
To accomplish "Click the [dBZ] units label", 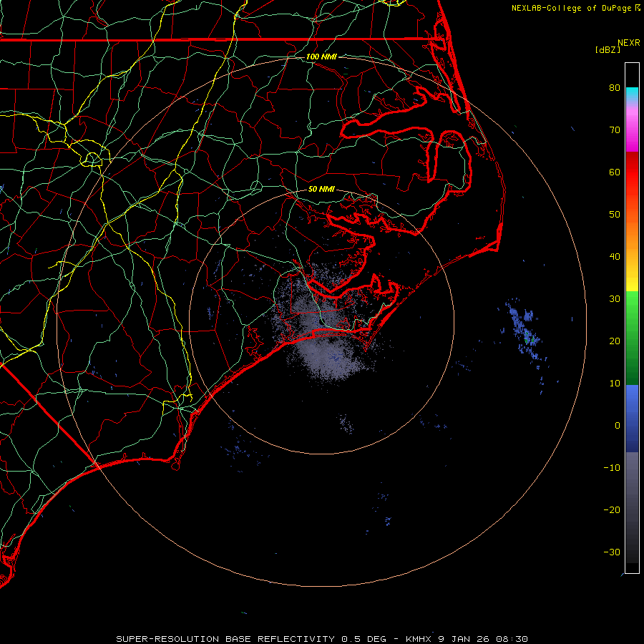I will pos(608,49).
